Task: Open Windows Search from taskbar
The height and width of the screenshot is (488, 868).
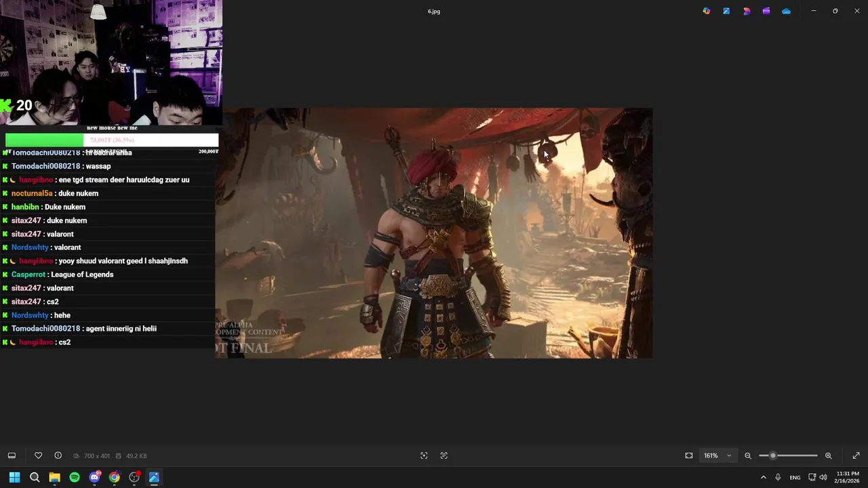Action: click(x=35, y=477)
